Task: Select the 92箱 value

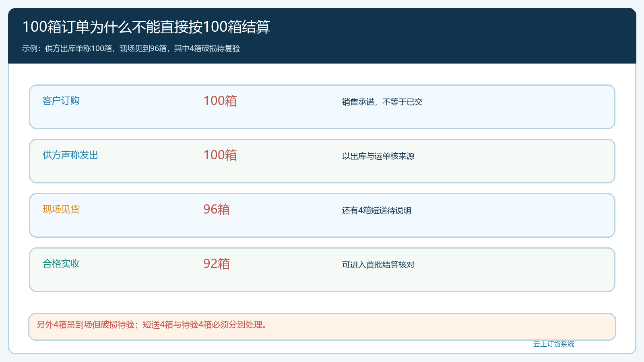Action: [x=217, y=263]
